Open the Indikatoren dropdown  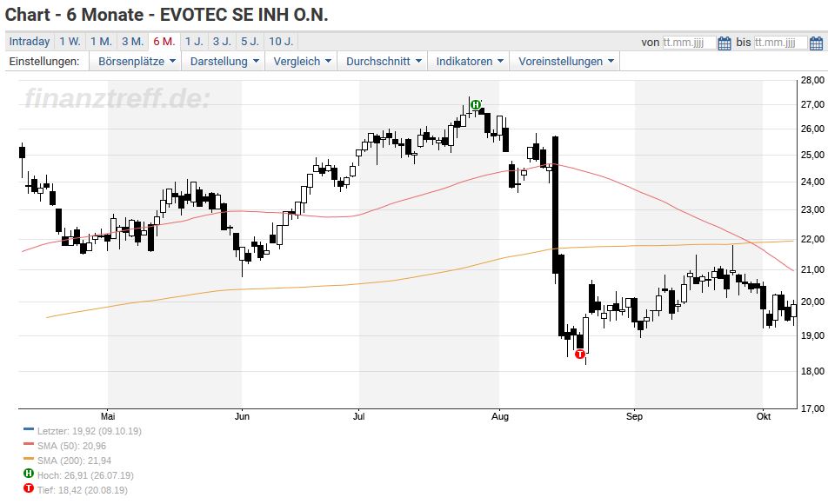(469, 61)
